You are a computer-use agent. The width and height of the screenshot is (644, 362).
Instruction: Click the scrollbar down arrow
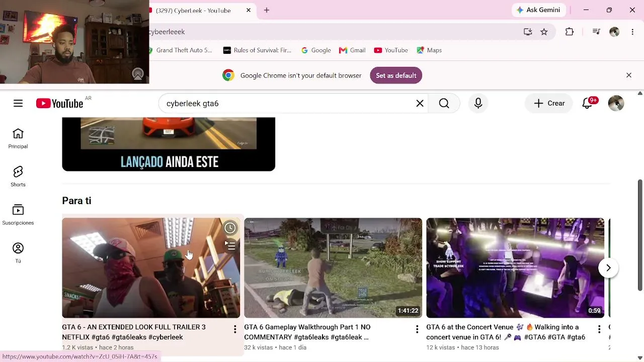[640, 358]
